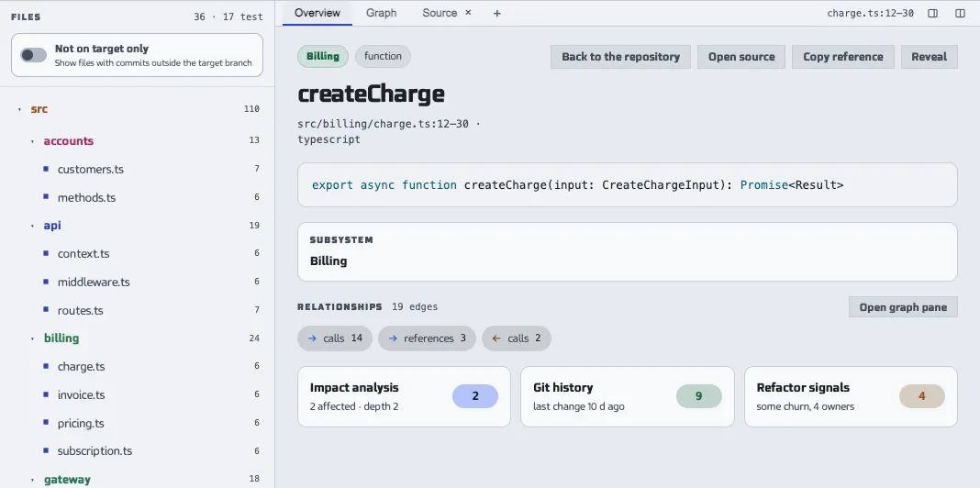
Task: Open subscription.ts file
Action: (x=95, y=451)
